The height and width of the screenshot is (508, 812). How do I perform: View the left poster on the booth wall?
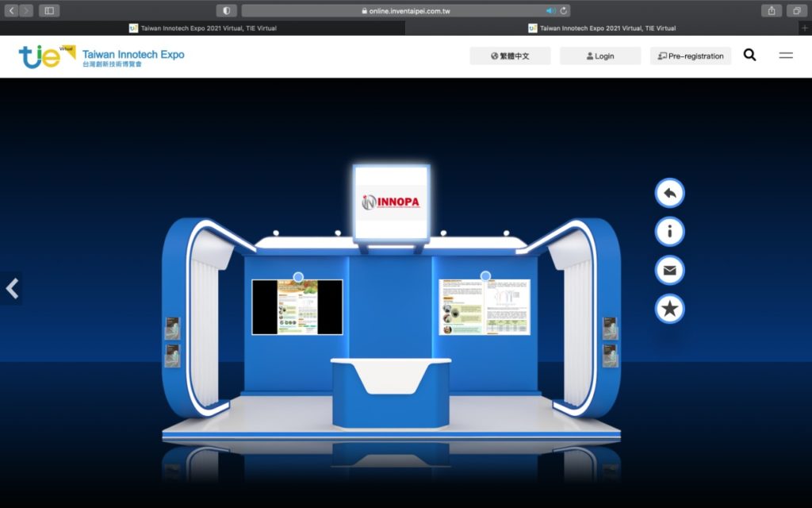(x=297, y=308)
